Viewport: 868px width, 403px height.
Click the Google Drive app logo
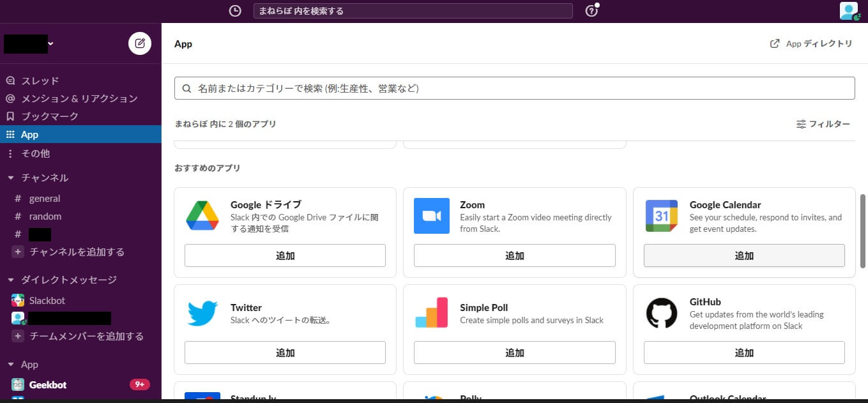pyautogui.click(x=202, y=216)
